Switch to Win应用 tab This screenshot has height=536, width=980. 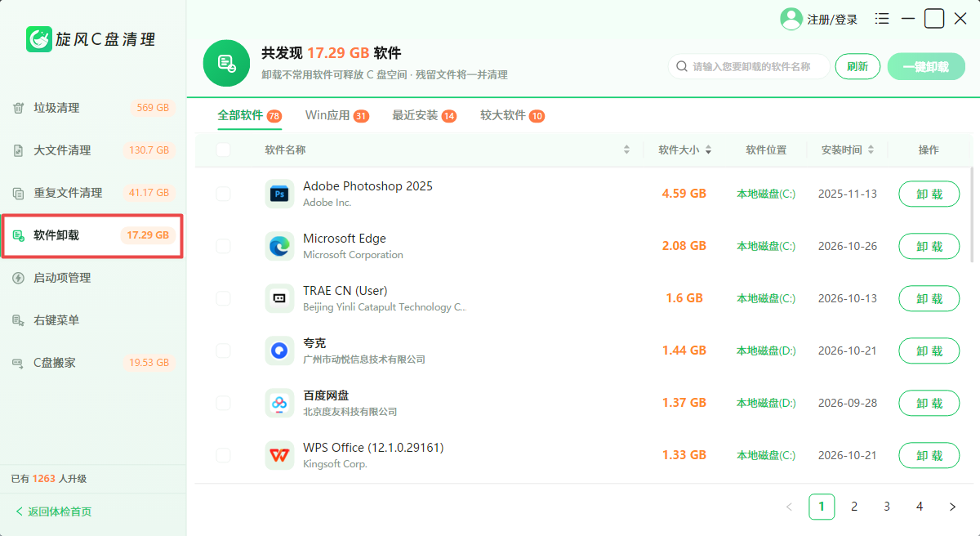[x=336, y=115]
